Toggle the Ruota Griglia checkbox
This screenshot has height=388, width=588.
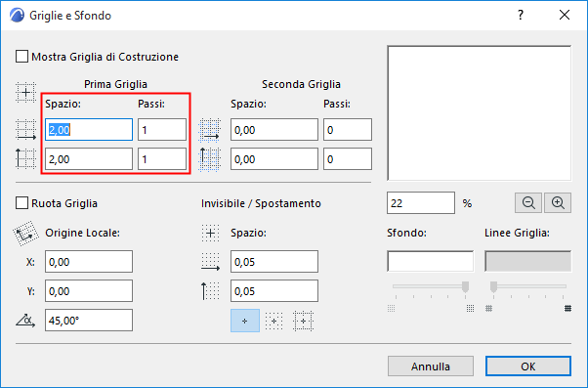tap(21, 203)
